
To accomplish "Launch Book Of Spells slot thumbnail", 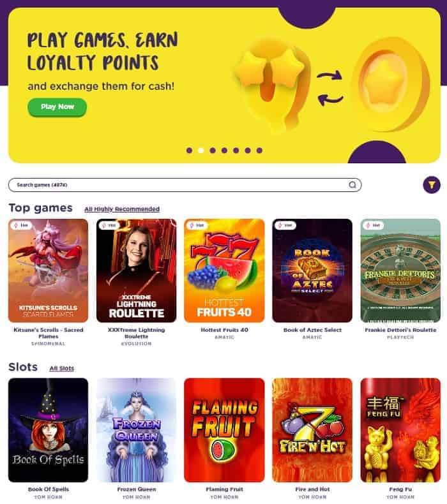I will tap(49, 430).
